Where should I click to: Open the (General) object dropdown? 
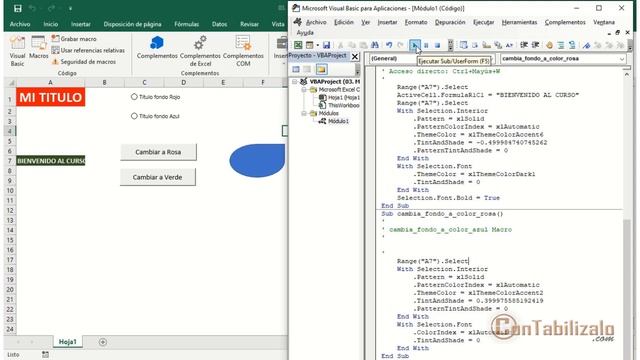point(431,58)
